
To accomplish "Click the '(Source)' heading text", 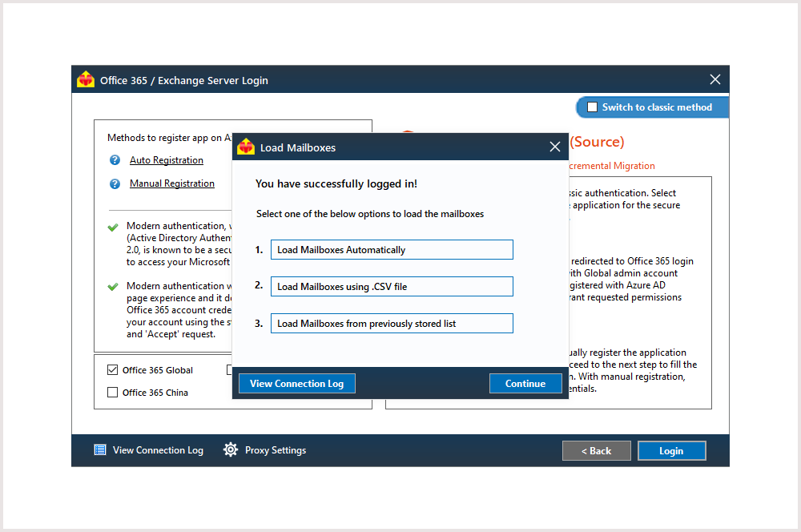I will pyautogui.click(x=598, y=142).
